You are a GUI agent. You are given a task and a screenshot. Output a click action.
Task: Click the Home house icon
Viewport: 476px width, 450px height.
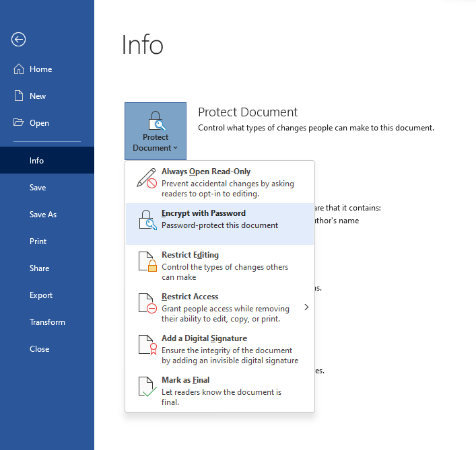click(19, 69)
